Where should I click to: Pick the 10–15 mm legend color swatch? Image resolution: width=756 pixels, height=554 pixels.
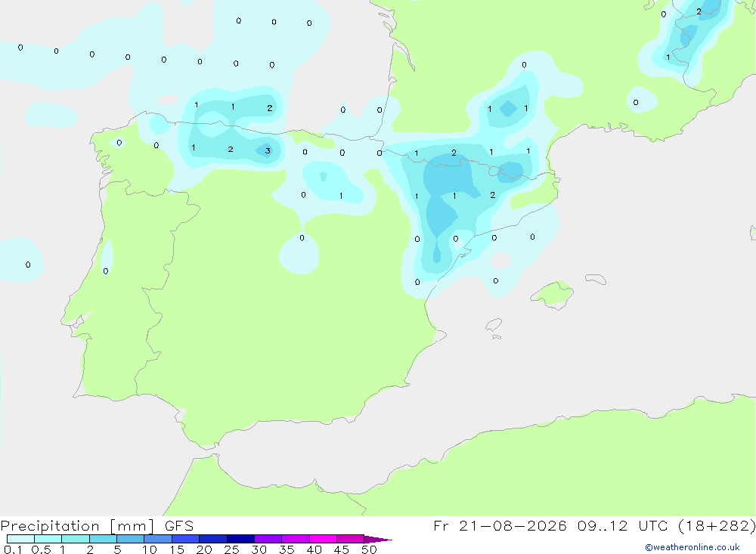(x=158, y=539)
